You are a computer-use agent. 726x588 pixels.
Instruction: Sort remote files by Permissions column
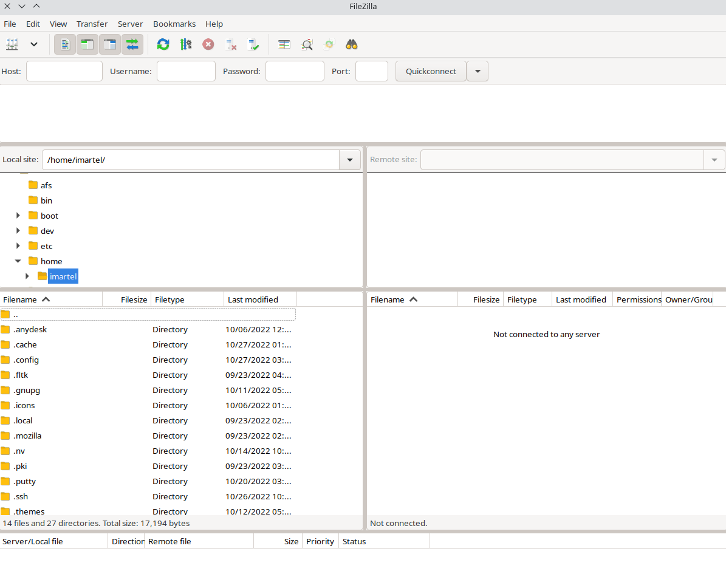click(x=637, y=299)
